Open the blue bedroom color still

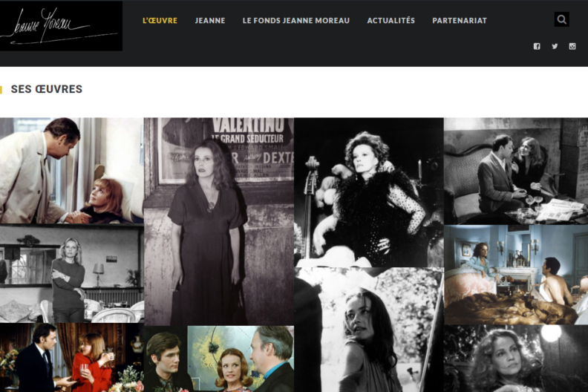pyautogui.click(x=516, y=275)
